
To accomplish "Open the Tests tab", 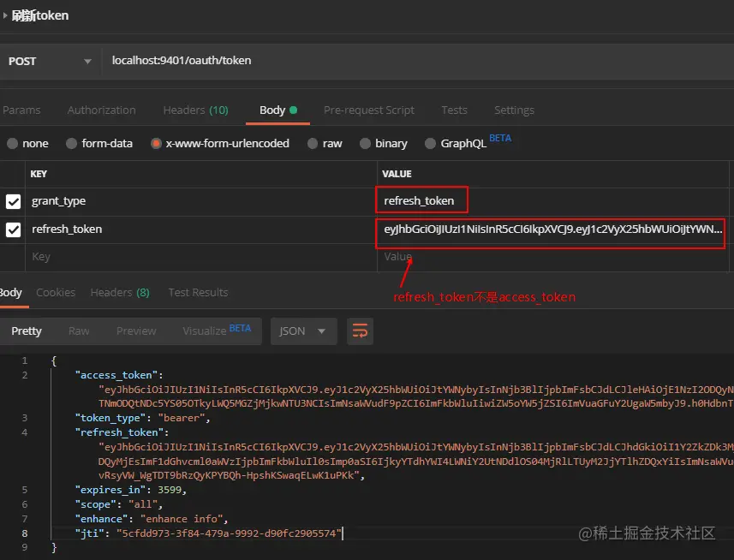I will 454,110.
